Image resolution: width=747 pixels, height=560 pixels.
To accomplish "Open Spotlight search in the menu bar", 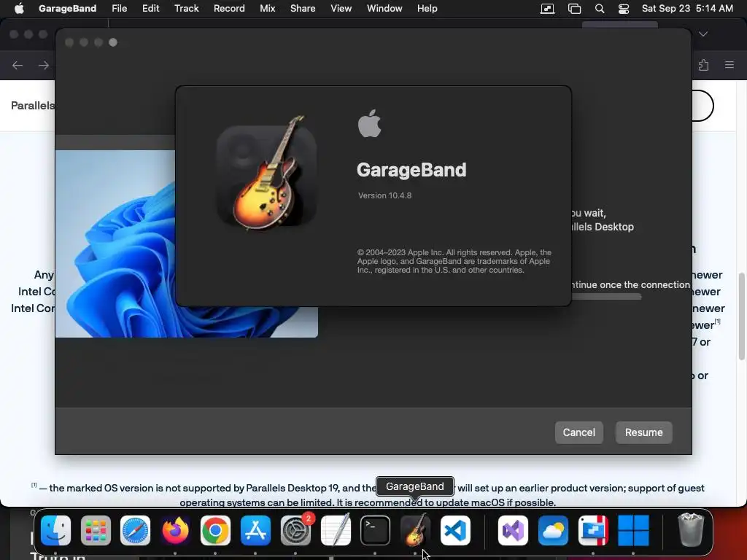I will pos(600,9).
